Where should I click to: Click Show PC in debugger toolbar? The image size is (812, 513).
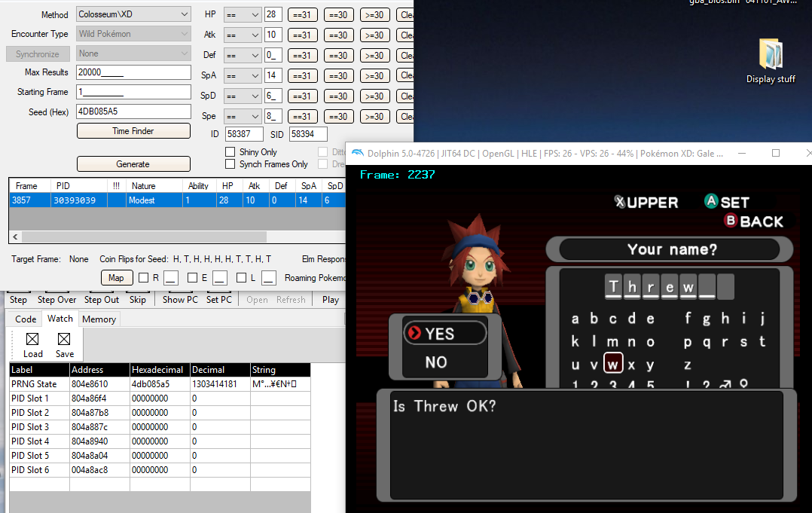[x=180, y=300]
